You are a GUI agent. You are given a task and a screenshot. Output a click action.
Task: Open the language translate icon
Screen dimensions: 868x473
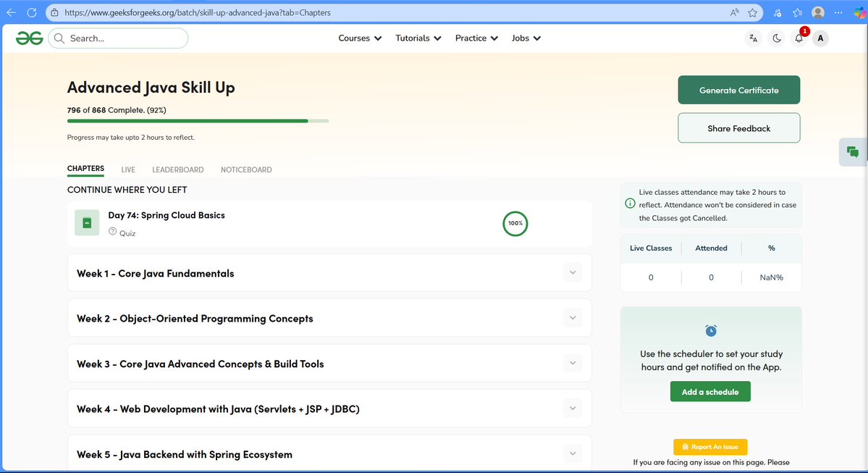click(x=754, y=38)
